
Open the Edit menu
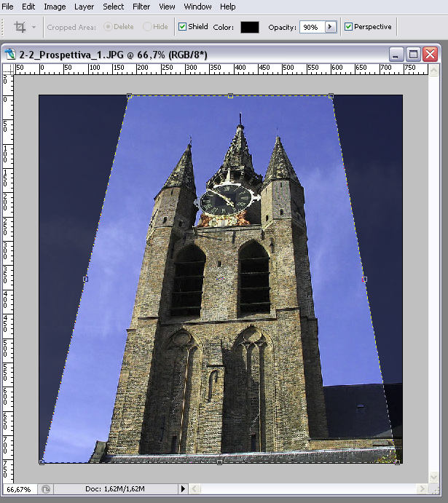(x=28, y=7)
